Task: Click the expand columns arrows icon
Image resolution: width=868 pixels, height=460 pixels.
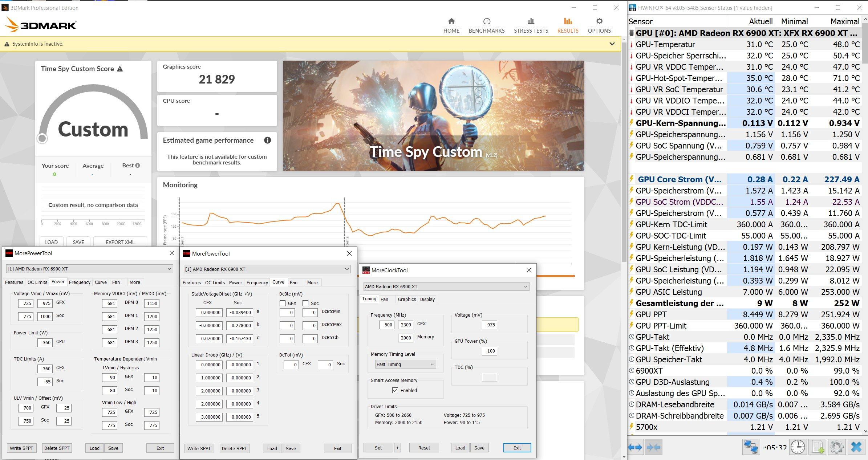Action: point(635,447)
